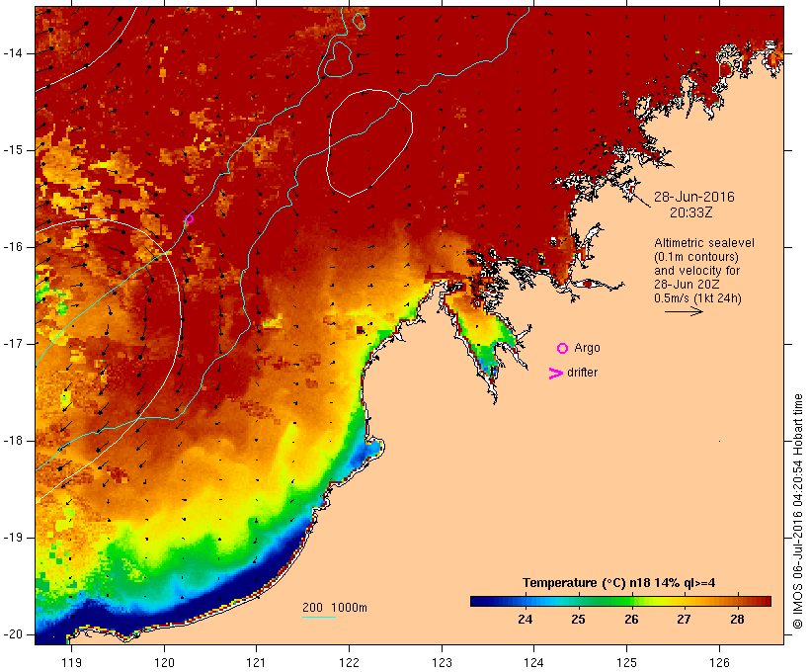Click the longitude label 125
810x672 pixels.
(627, 662)
